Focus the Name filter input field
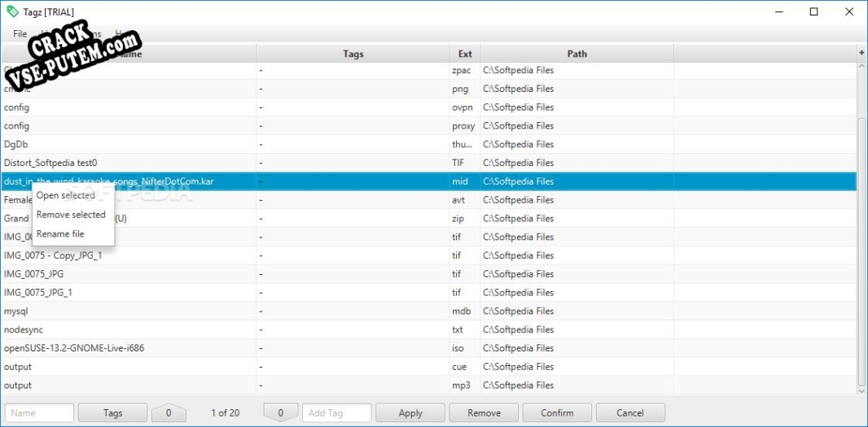 [39, 412]
